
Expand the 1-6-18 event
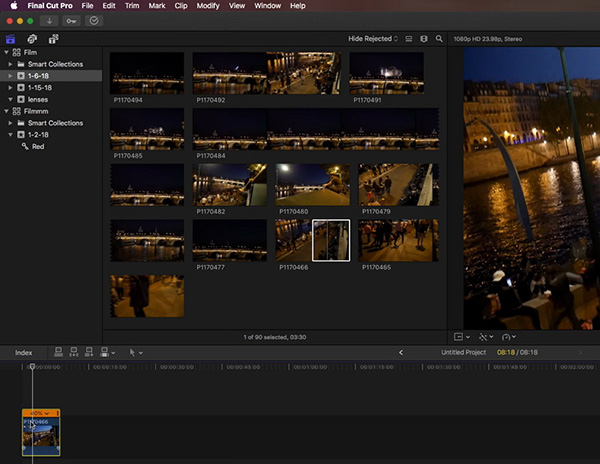tap(10, 76)
